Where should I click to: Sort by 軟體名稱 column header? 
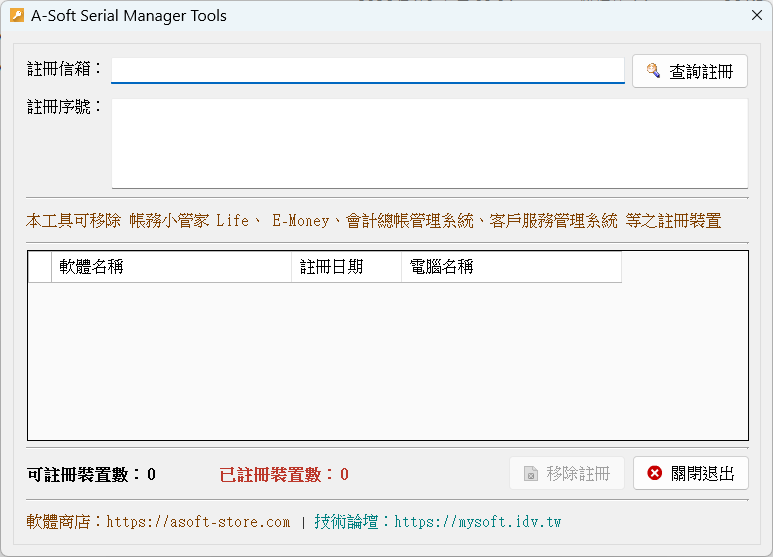point(172,267)
